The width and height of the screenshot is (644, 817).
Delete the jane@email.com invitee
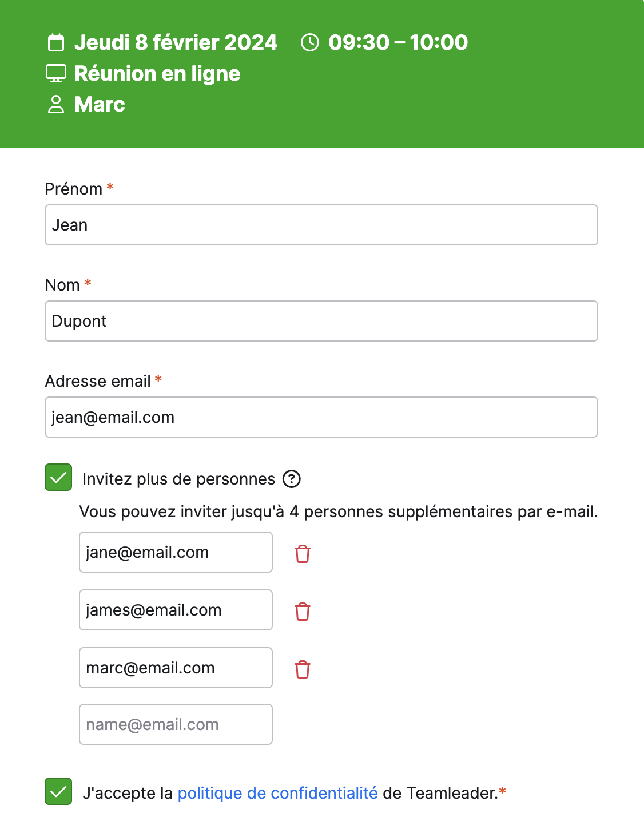[x=303, y=554]
